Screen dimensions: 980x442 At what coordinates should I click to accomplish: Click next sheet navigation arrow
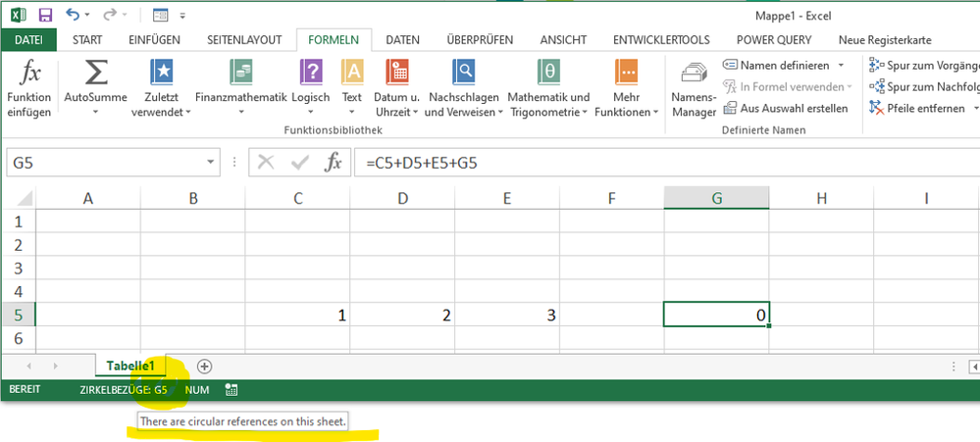pos(56,367)
